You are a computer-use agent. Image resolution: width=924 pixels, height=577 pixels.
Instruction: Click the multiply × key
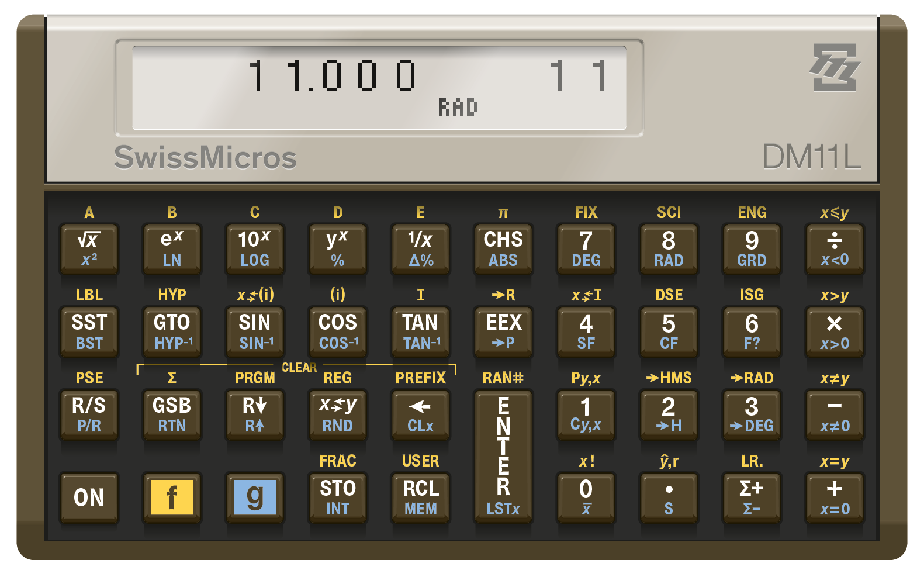point(835,332)
